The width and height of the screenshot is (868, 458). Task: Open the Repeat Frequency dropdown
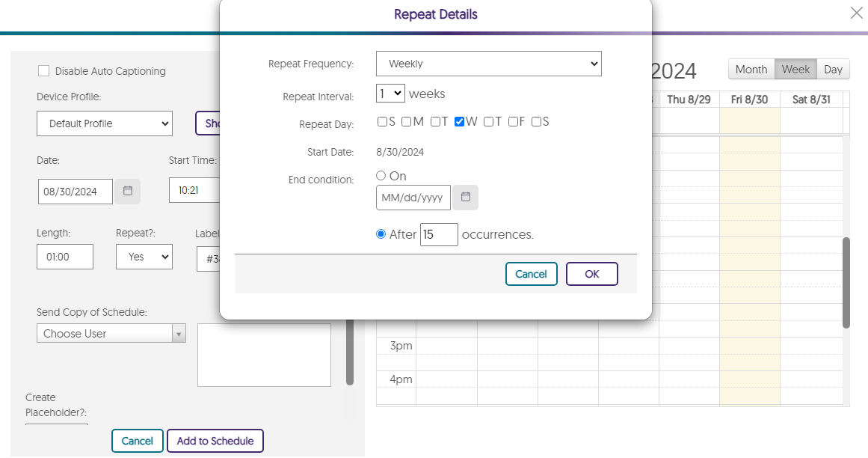(x=488, y=64)
